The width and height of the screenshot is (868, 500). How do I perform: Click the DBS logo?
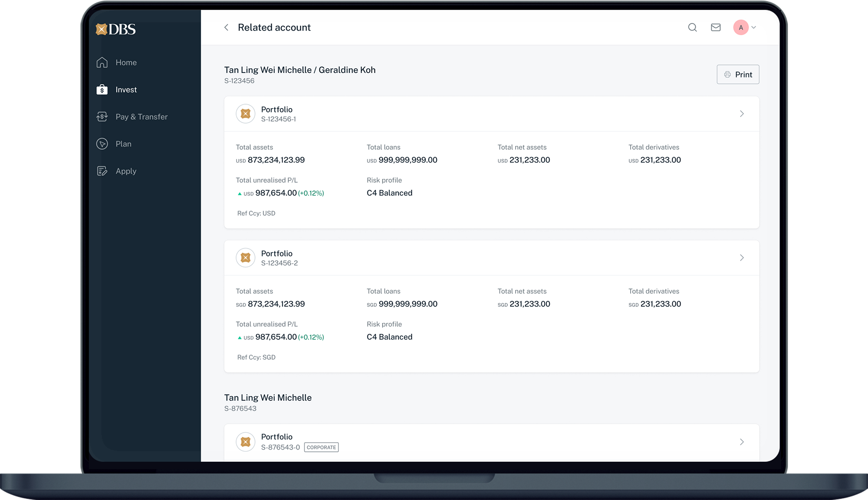click(x=115, y=29)
